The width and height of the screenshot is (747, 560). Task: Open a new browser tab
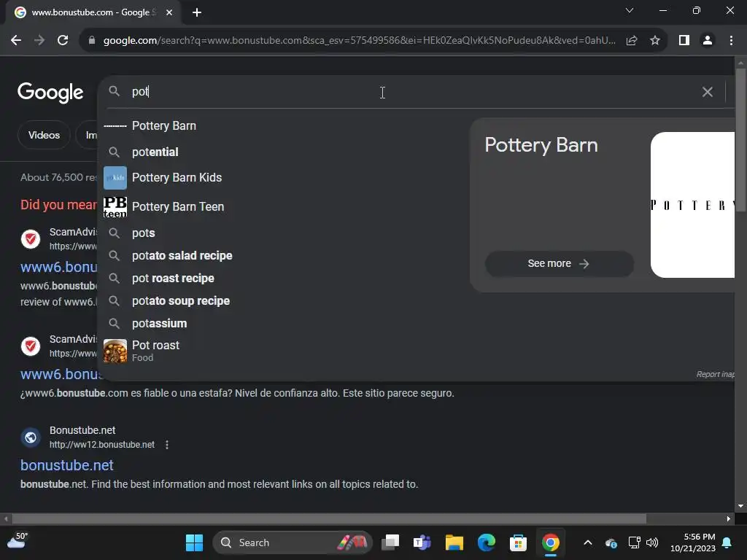[x=197, y=12]
